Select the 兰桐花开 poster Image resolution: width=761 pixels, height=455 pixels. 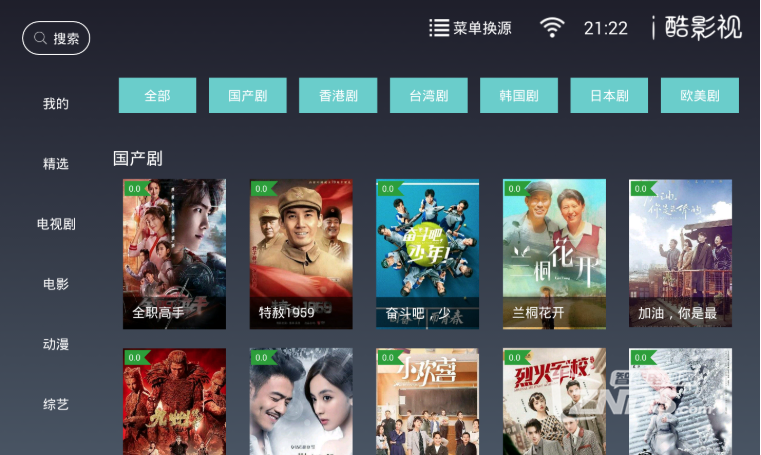coord(554,254)
